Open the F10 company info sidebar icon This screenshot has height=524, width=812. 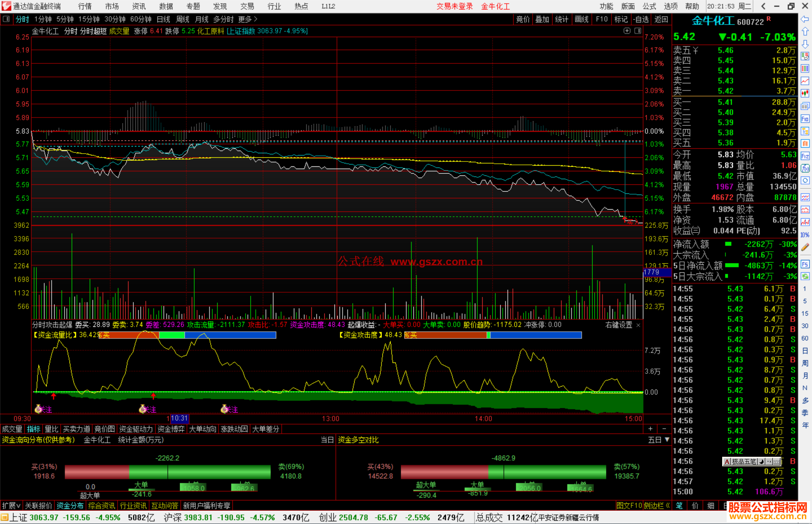click(x=805, y=119)
